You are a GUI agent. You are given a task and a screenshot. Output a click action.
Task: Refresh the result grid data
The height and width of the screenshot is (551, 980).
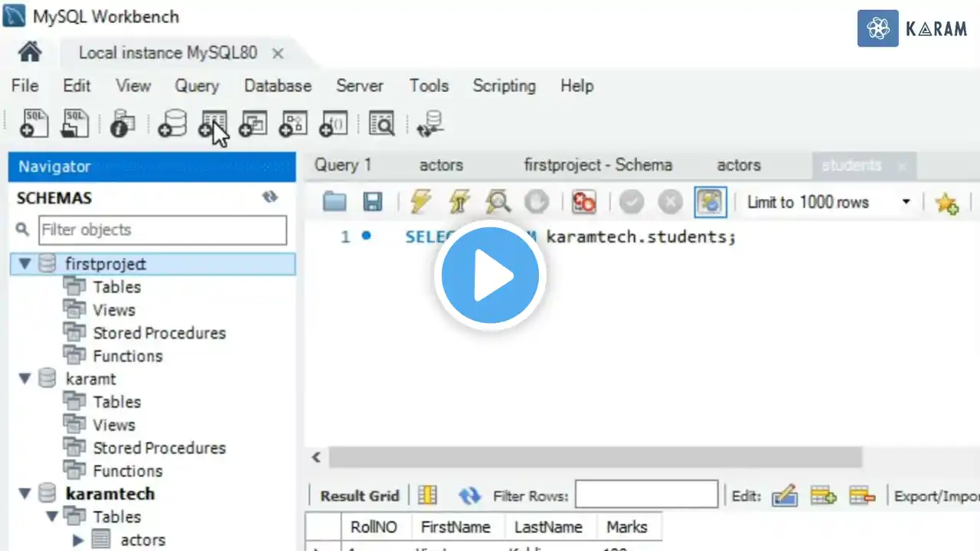(469, 496)
